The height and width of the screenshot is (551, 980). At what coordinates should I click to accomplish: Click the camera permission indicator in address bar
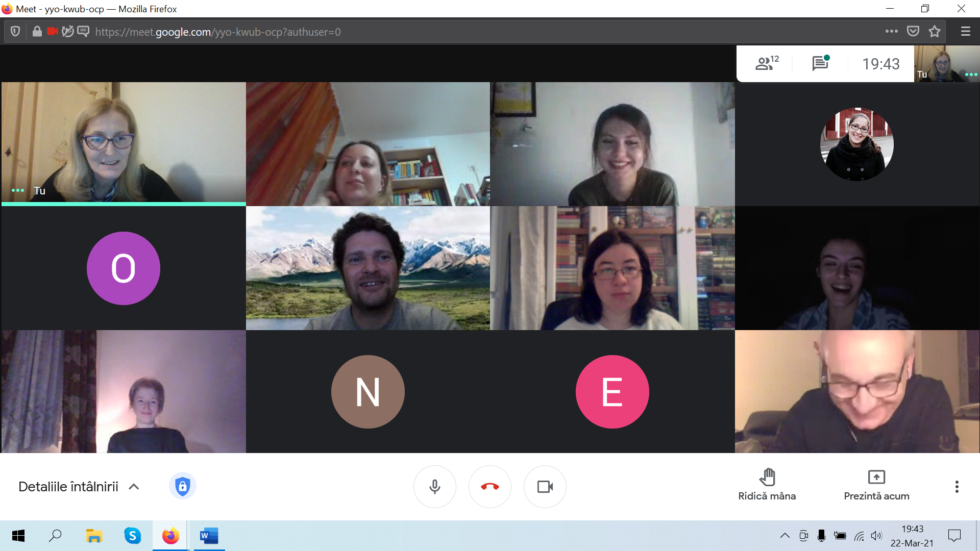pos(52,32)
